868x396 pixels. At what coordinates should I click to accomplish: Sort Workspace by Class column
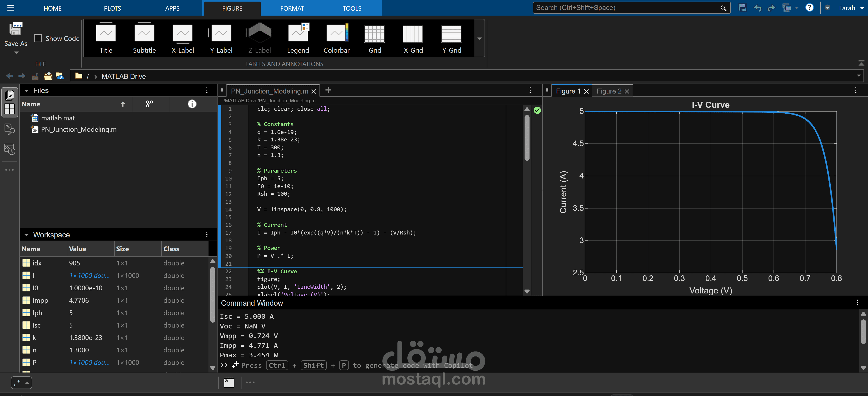tap(184, 249)
